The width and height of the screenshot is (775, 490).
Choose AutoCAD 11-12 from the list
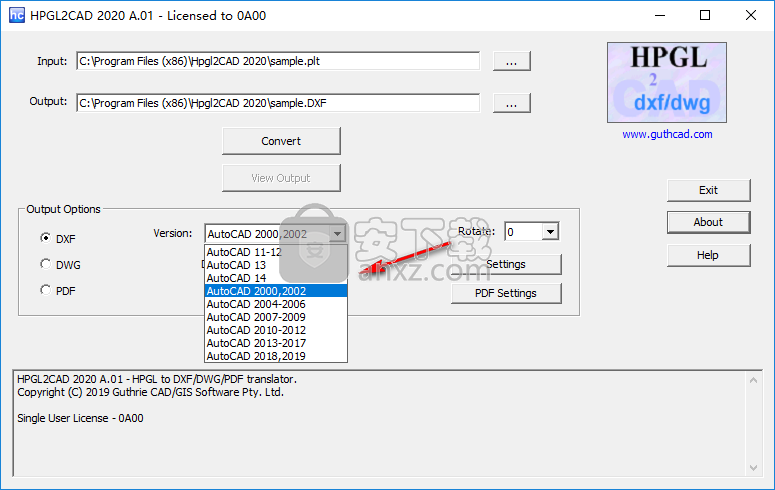[x=276, y=252]
